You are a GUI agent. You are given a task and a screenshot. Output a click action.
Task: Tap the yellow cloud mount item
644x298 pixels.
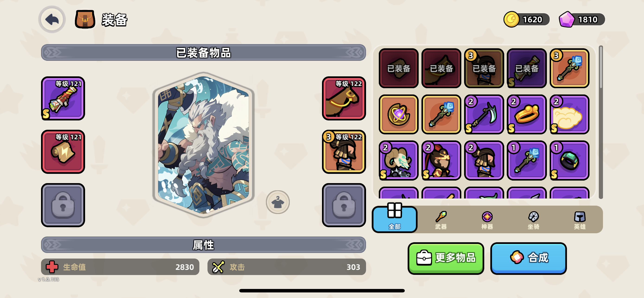[569, 114]
